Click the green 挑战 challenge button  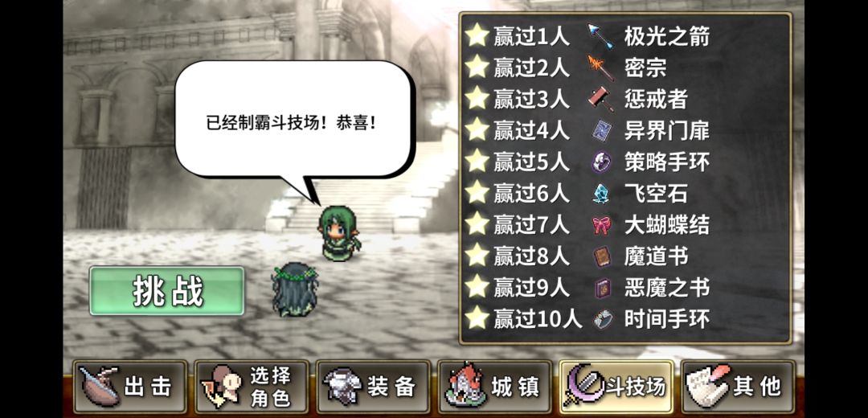click(x=166, y=291)
